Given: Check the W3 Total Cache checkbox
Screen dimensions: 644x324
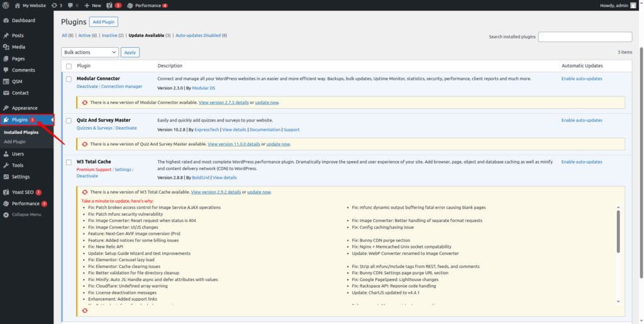Looking at the screenshot, I should tap(69, 162).
